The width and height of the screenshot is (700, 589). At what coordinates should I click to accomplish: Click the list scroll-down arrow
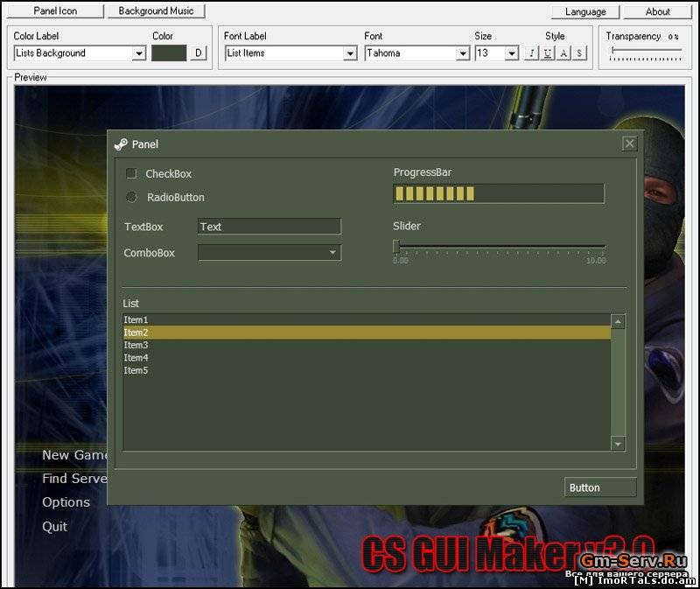click(x=618, y=444)
